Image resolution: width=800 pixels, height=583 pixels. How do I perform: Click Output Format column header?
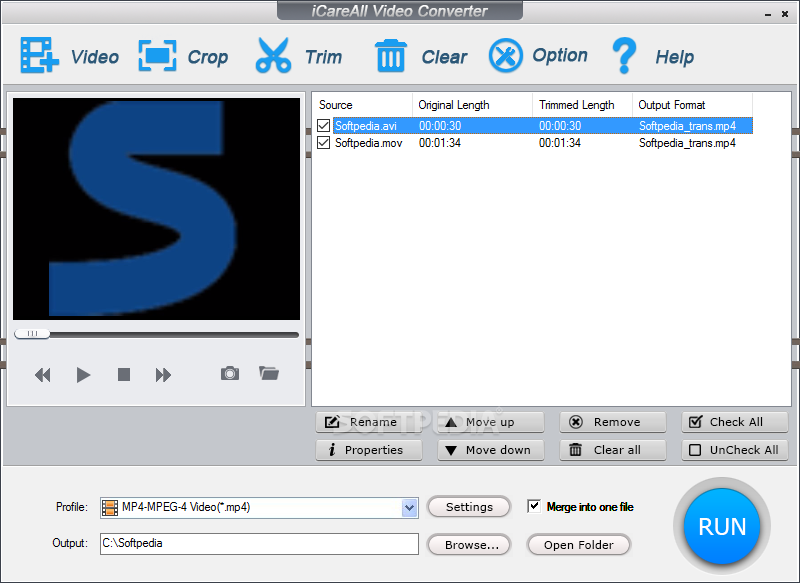[x=692, y=105]
